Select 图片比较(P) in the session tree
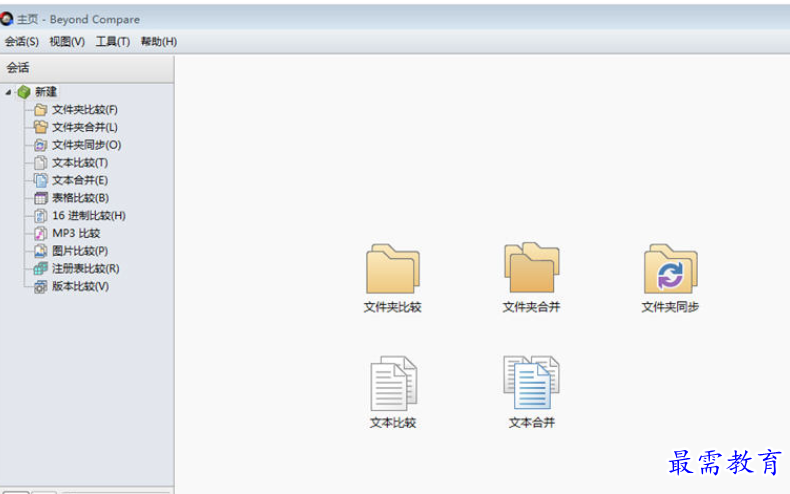The height and width of the screenshot is (494, 790). (80, 251)
